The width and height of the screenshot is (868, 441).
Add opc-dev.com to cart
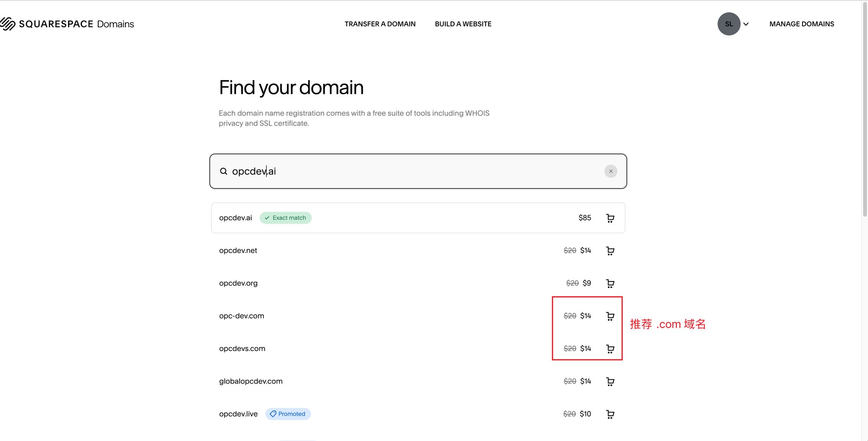coord(610,316)
